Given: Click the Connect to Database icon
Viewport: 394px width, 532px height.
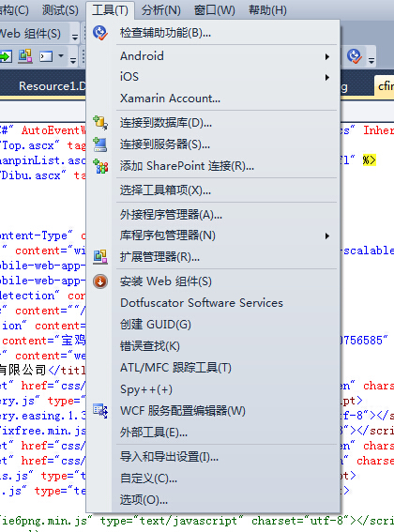Looking at the screenshot, I should click(100, 123).
